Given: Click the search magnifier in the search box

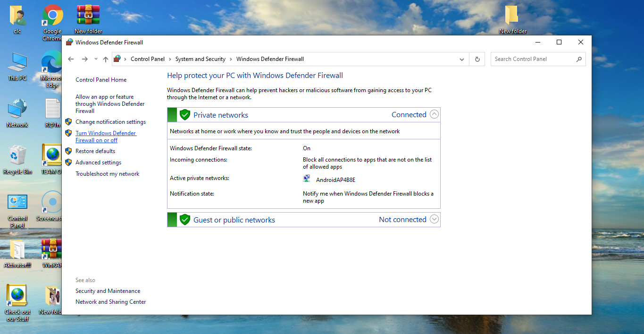Looking at the screenshot, I should tap(579, 59).
